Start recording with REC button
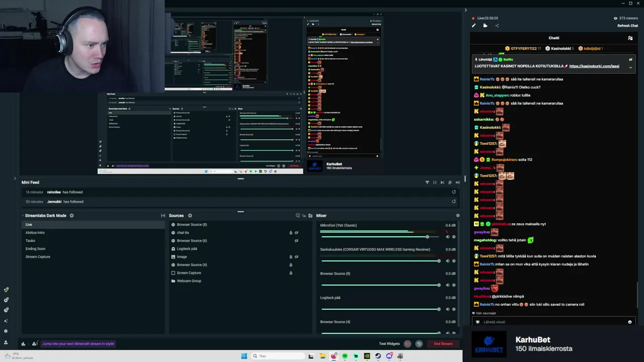Viewport: 644px width, 362px height. click(408, 344)
